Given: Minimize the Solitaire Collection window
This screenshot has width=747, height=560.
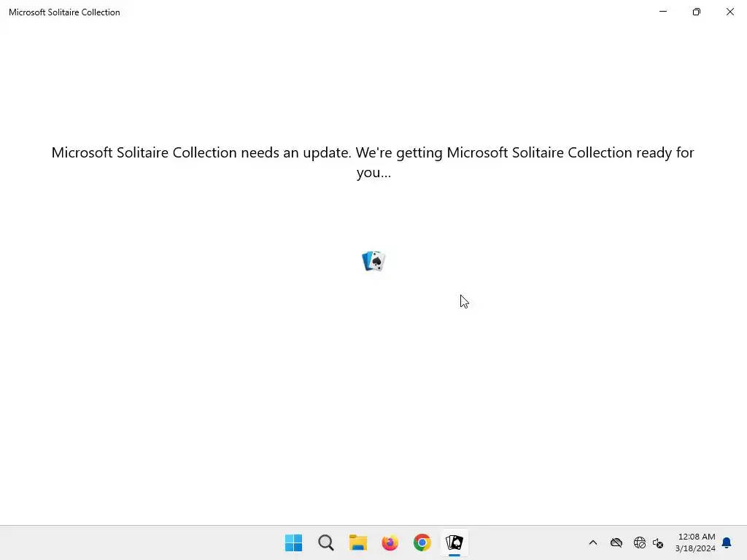Looking at the screenshot, I should click(x=662, y=12).
